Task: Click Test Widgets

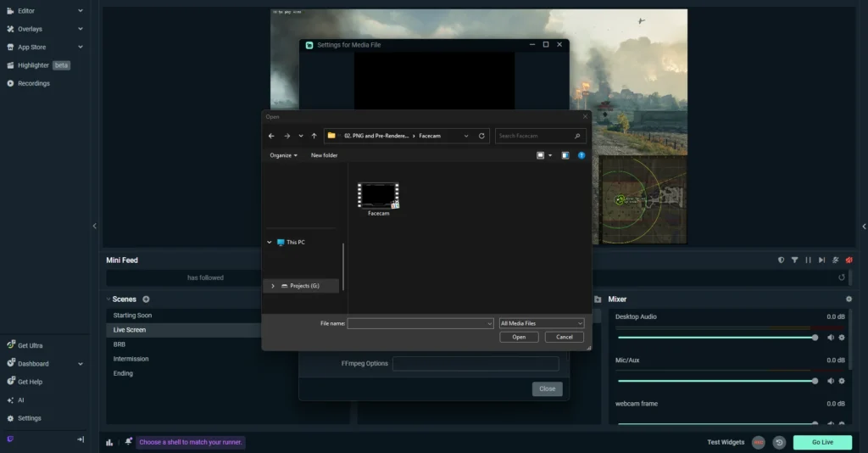Action: click(726, 442)
